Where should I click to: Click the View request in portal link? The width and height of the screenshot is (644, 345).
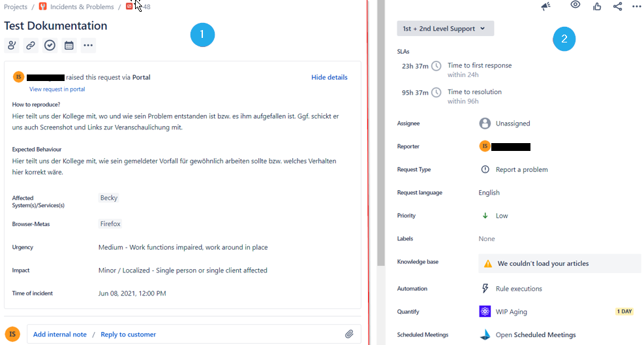(x=57, y=89)
